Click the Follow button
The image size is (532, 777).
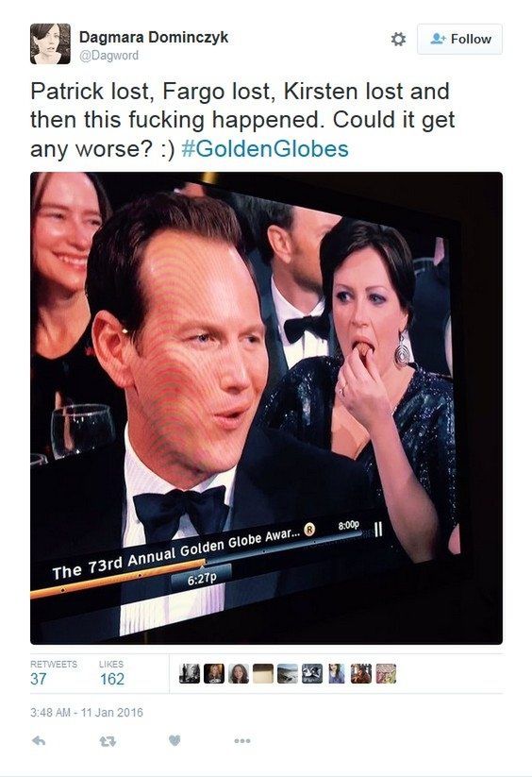pyautogui.click(x=459, y=39)
